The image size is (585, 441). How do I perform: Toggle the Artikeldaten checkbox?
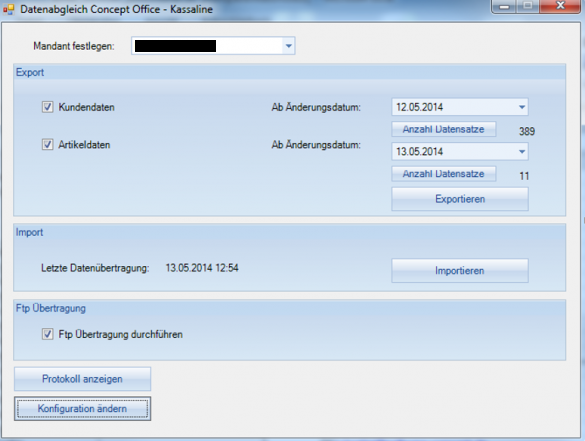click(47, 144)
